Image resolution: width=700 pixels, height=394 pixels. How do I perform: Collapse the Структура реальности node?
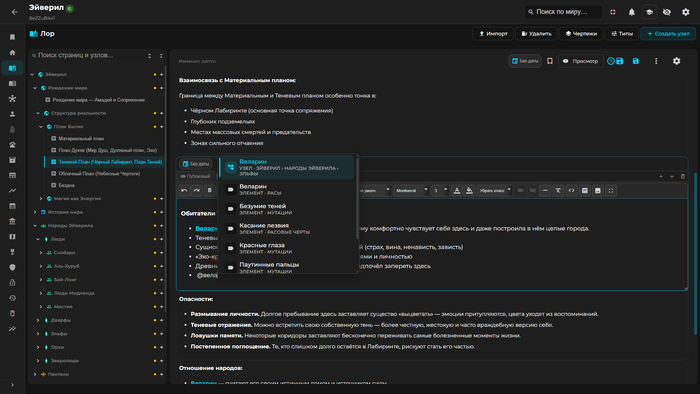38,113
